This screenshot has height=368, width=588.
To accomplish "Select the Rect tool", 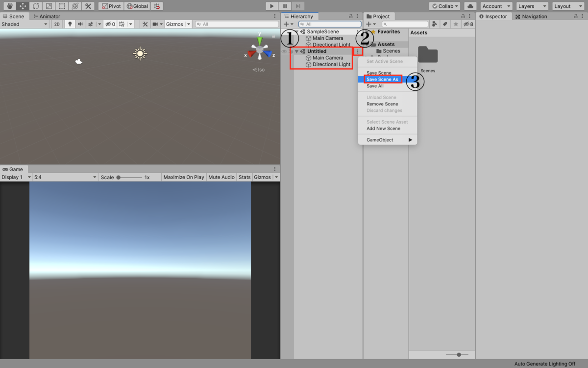I will tap(62, 6).
